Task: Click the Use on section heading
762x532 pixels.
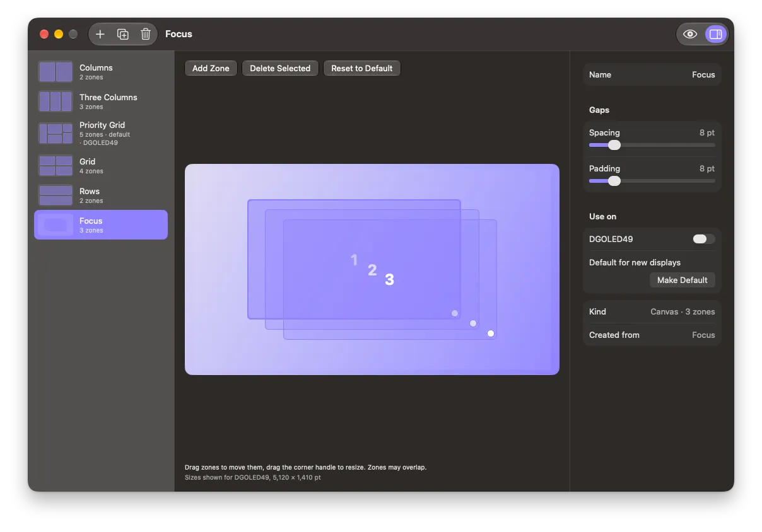Action: [x=602, y=216]
